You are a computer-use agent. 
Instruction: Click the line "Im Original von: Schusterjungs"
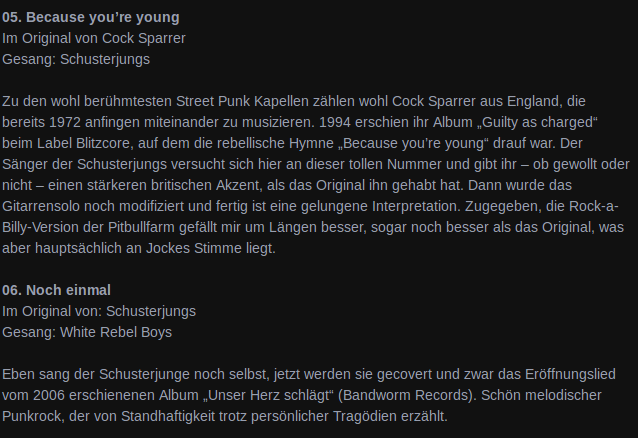pyautogui.click(x=99, y=311)
